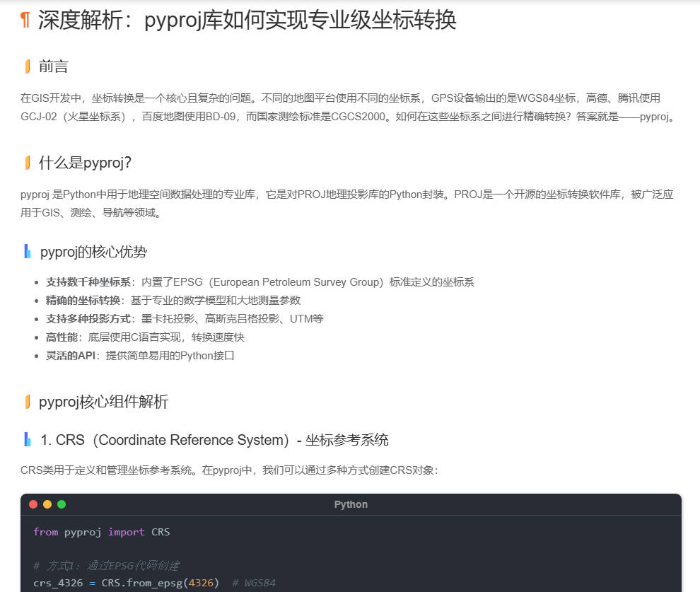Click the green traffic-light dot on the code window
Image resolution: width=700 pixels, height=592 pixels.
tap(62, 504)
